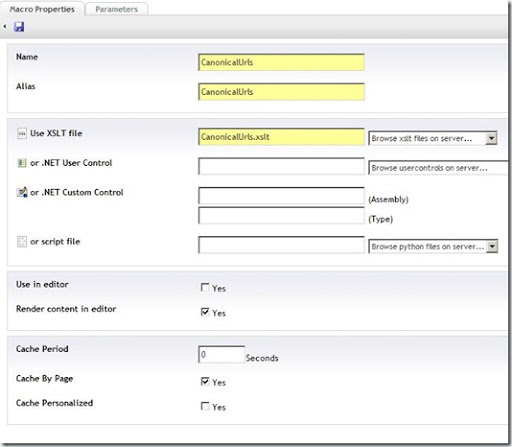The image size is (512, 447).
Task: Click the or script file label
Action: (x=55, y=242)
